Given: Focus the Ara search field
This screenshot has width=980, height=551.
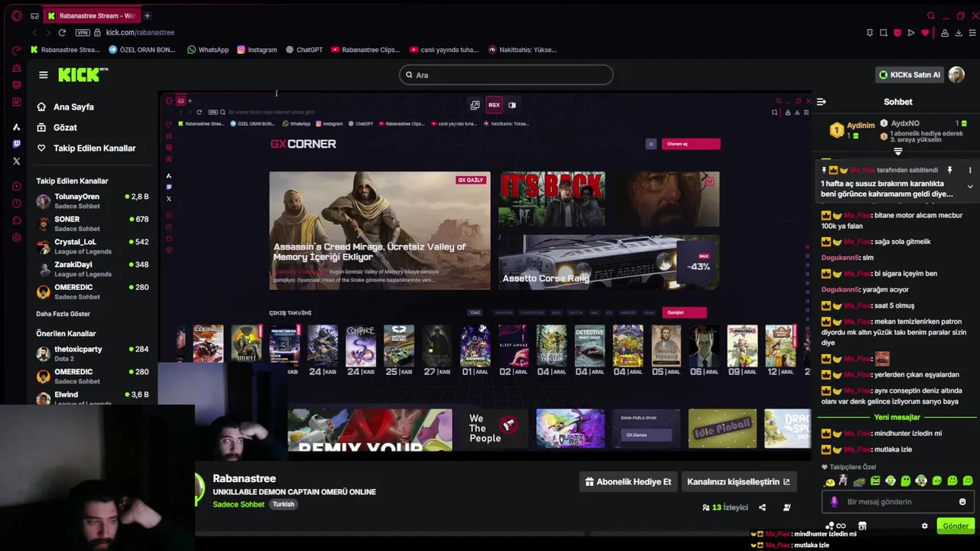Looking at the screenshot, I should point(506,74).
